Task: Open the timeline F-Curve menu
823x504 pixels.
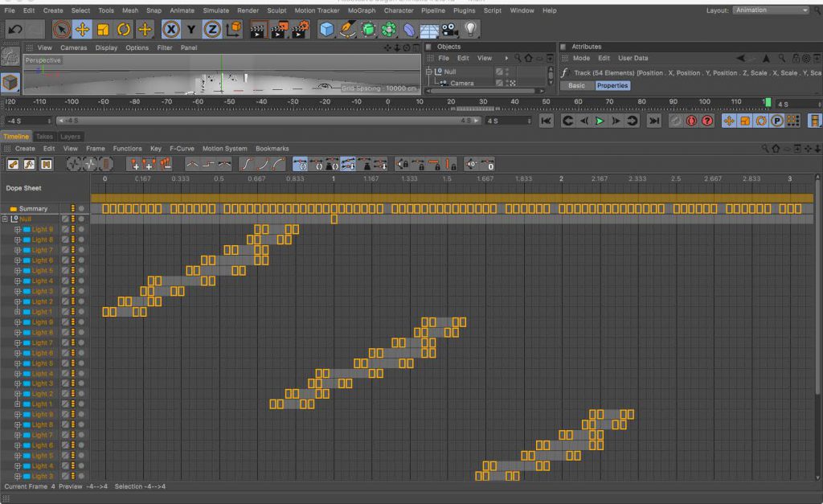Action: [x=182, y=149]
